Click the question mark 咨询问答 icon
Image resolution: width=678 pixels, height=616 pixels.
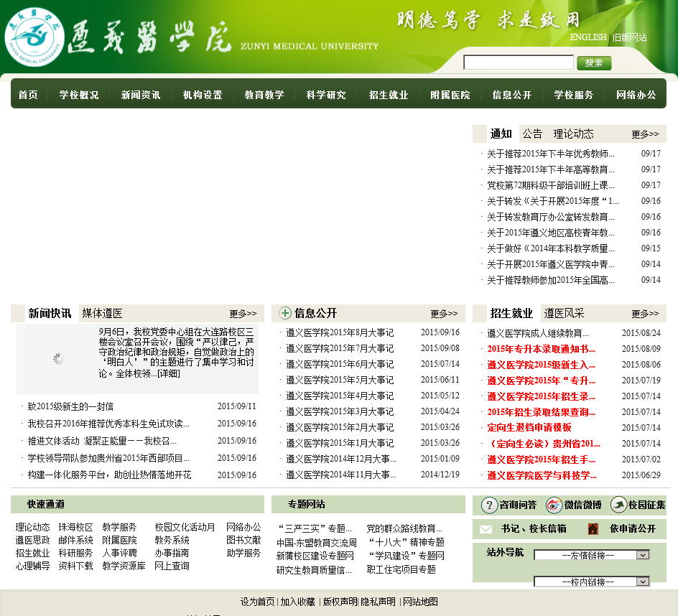pos(489,505)
